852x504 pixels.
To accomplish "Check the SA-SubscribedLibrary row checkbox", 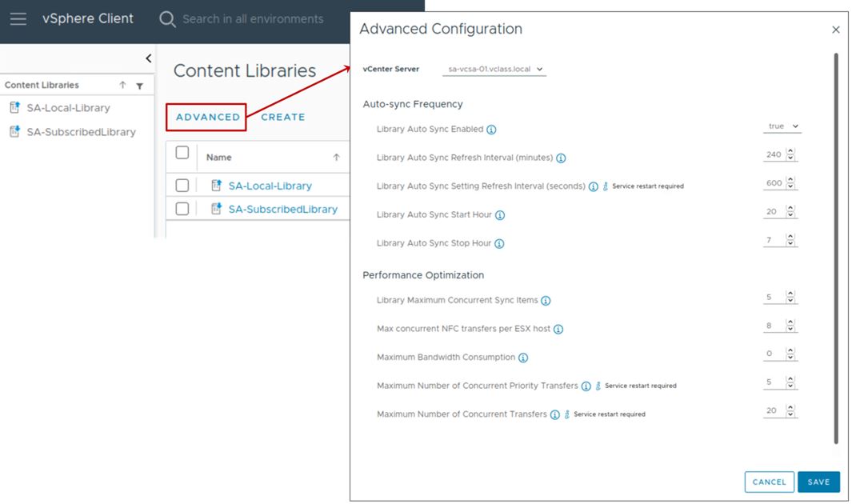I will [182, 209].
